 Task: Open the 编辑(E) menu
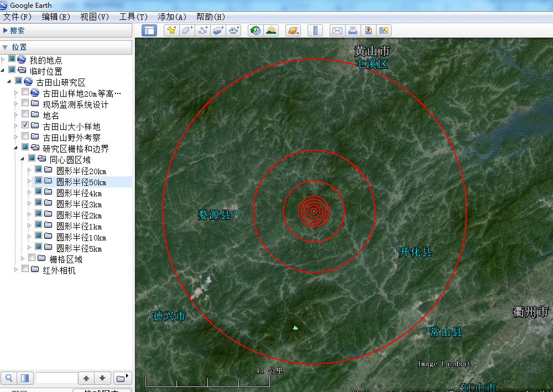point(56,17)
